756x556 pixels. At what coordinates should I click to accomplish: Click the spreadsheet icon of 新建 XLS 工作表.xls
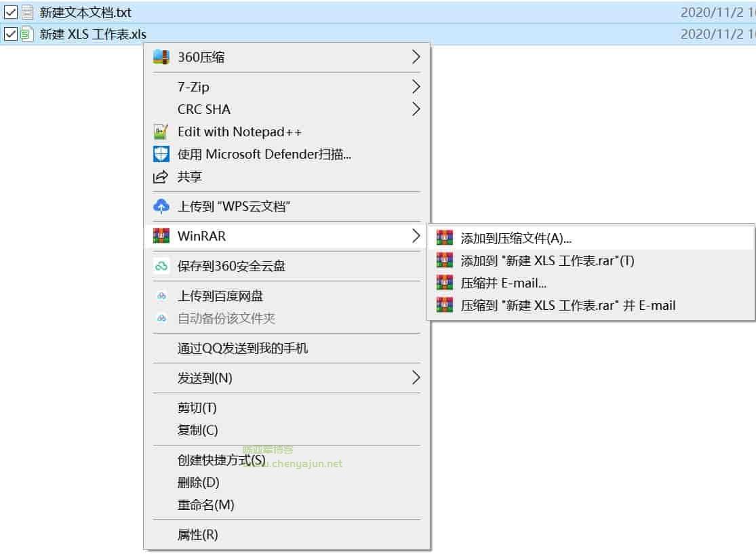pyautogui.click(x=27, y=34)
